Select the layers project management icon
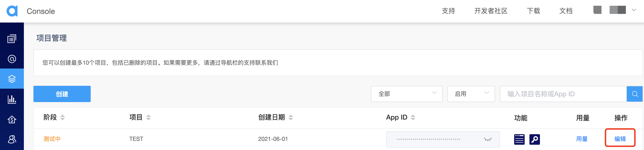Screen dimensions: 644x150 [12, 79]
